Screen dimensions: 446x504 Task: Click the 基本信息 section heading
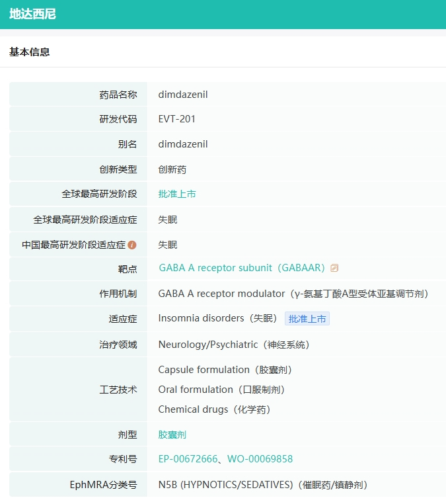(29, 52)
